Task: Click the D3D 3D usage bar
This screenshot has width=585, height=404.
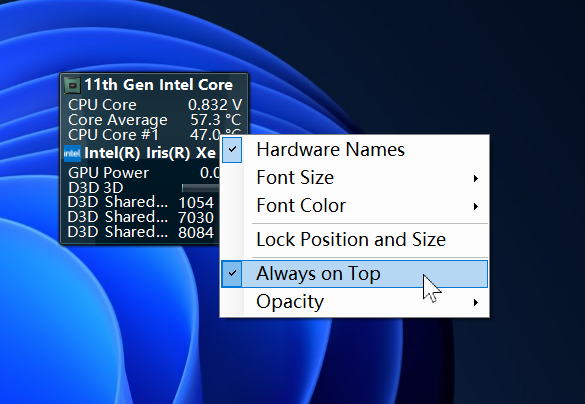Action: [200, 188]
